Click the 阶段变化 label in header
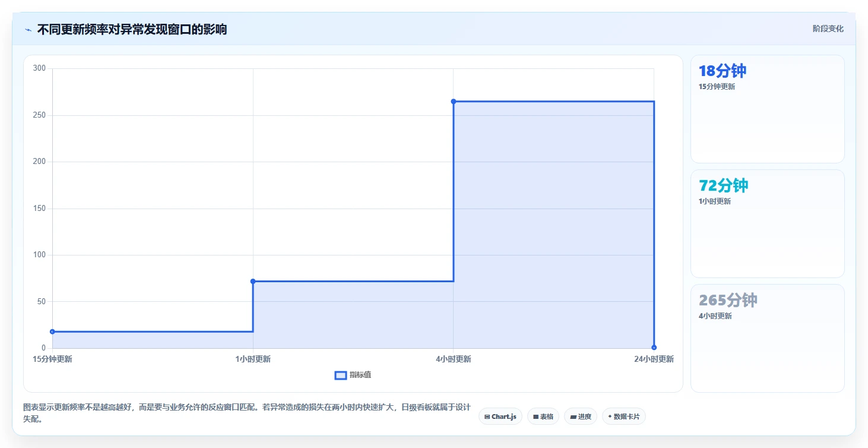The width and height of the screenshot is (868, 448). [x=828, y=29]
